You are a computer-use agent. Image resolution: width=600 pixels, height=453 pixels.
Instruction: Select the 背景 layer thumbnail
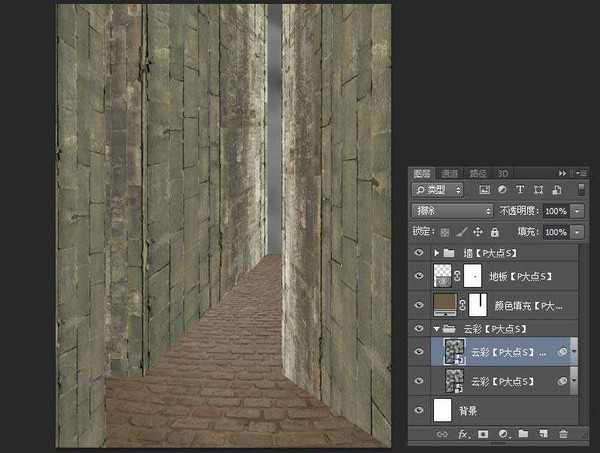pos(443,409)
